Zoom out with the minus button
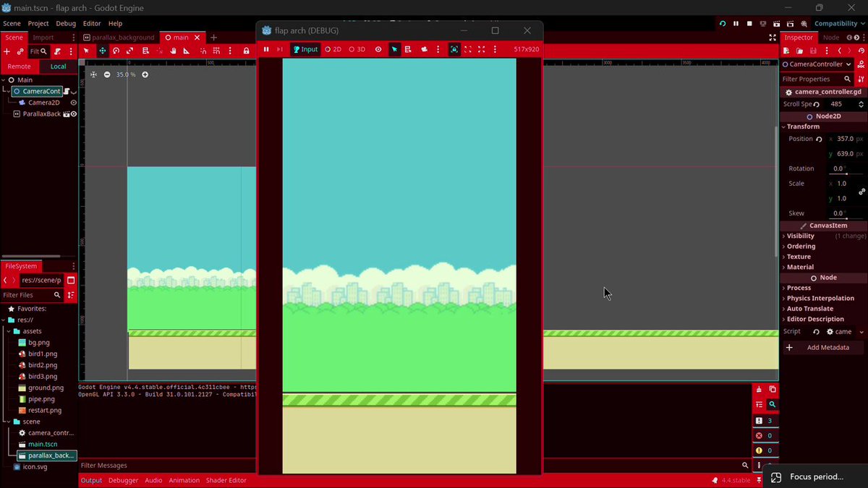Image resolution: width=868 pixels, height=488 pixels. tap(107, 74)
